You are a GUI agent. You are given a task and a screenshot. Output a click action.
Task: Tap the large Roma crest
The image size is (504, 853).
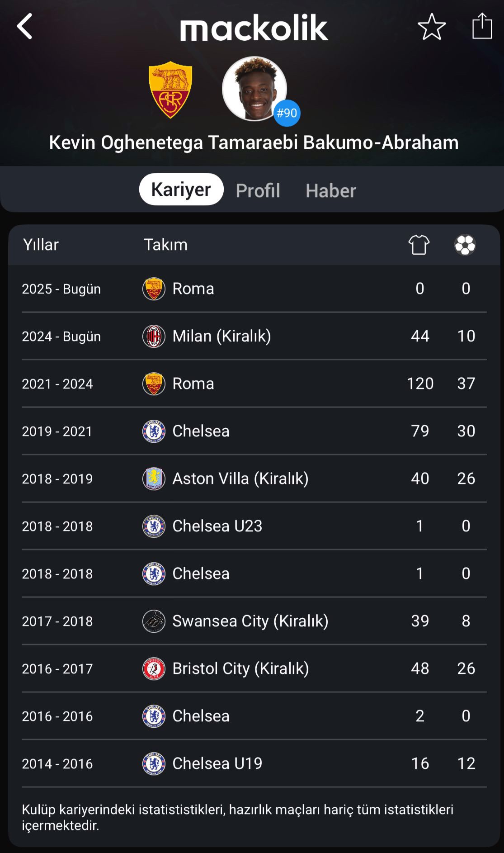point(170,90)
